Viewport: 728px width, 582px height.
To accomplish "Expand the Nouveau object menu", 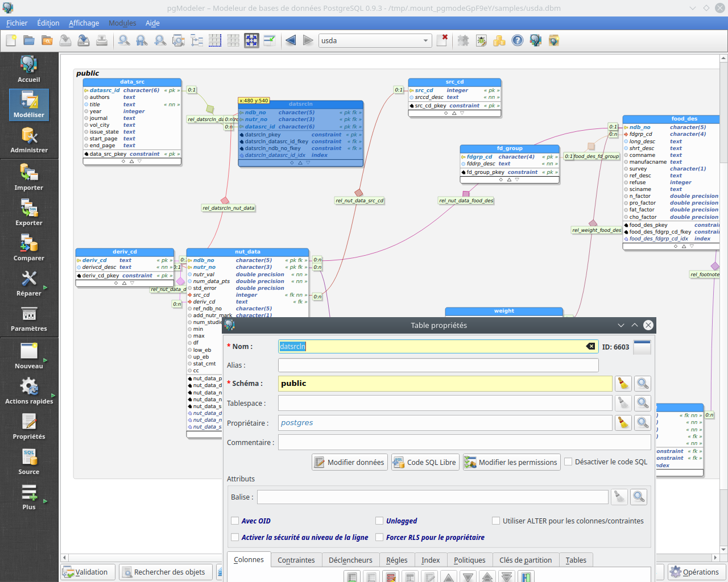I will tap(29, 356).
